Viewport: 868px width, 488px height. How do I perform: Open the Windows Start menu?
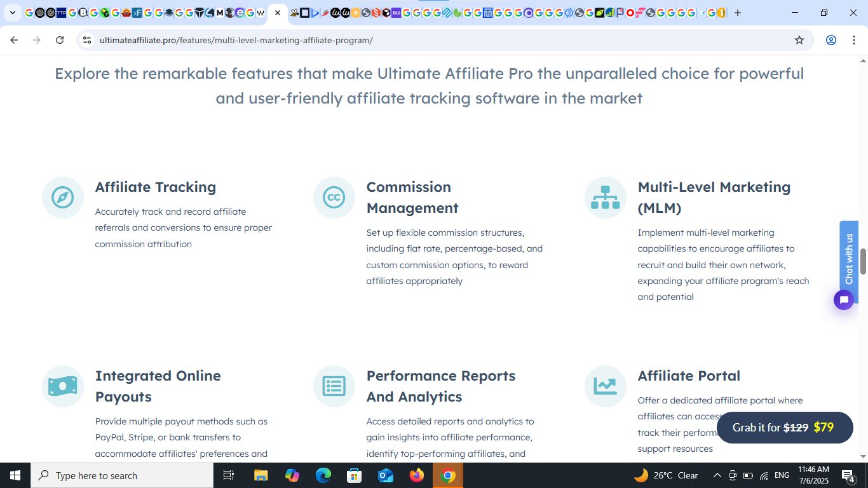15,475
